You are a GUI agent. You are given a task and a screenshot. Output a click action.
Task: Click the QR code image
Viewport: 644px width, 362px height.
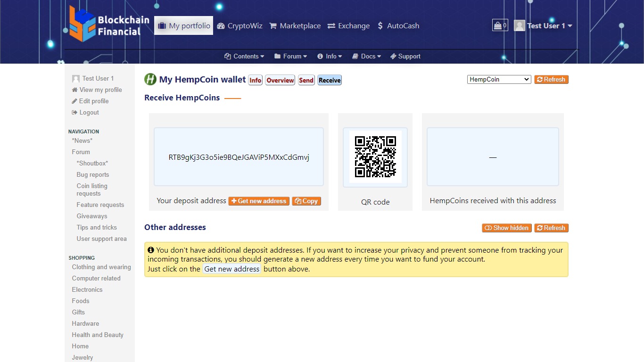pos(375,156)
